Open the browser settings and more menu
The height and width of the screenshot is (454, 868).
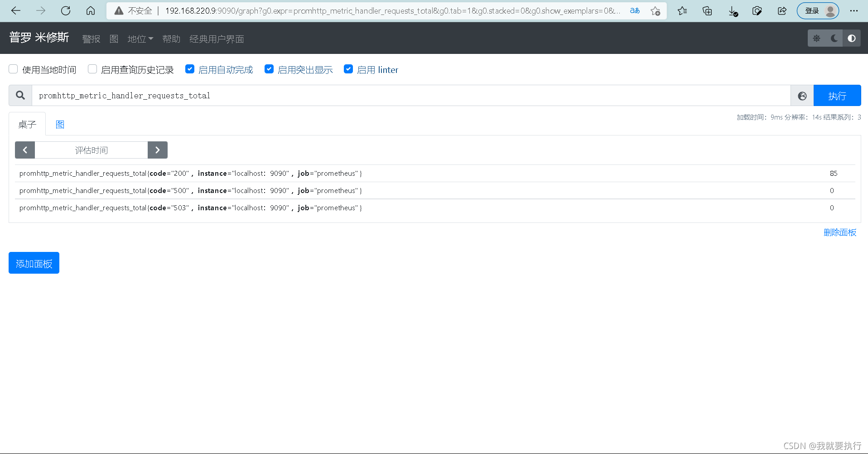(854, 11)
